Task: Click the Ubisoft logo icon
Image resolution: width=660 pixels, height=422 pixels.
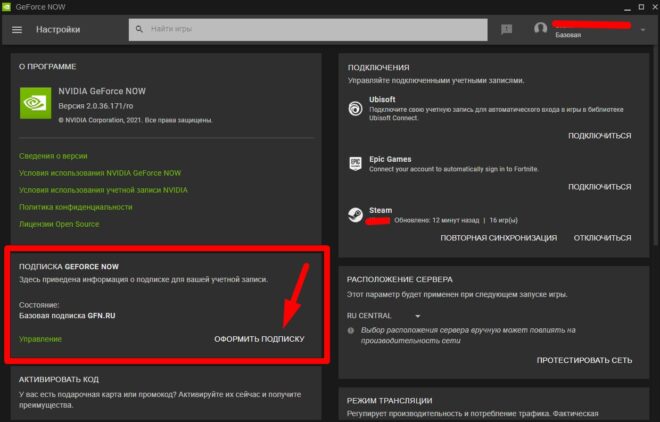Action: [x=356, y=109]
